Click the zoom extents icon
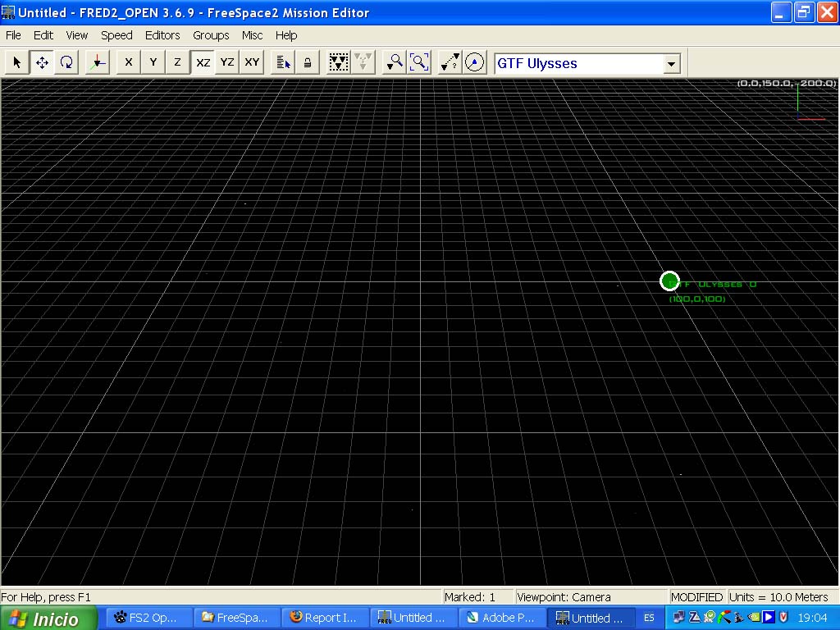This screenshot has width=840, height=630. (x=419, y=62)
